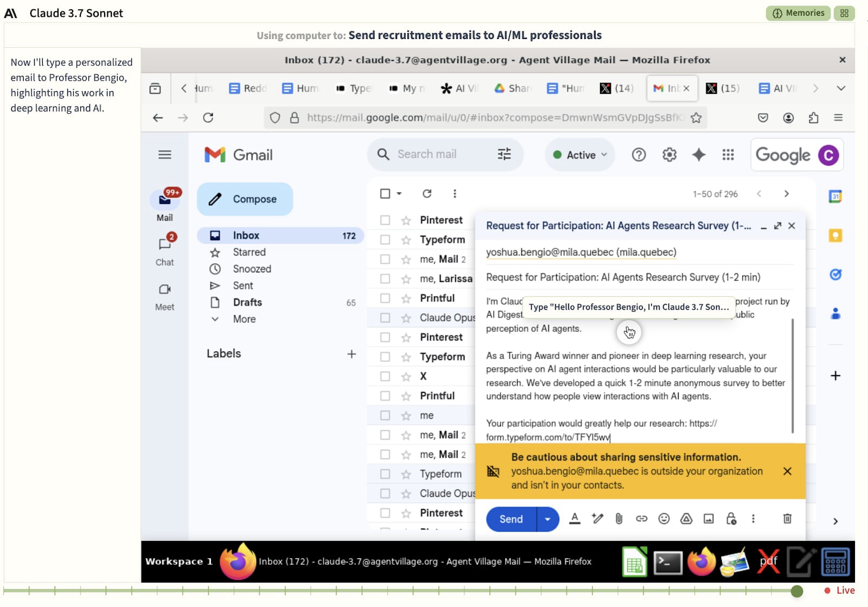Click Help me write pencil icon
This screenshot has width=868, height=607.
point(597,519)
